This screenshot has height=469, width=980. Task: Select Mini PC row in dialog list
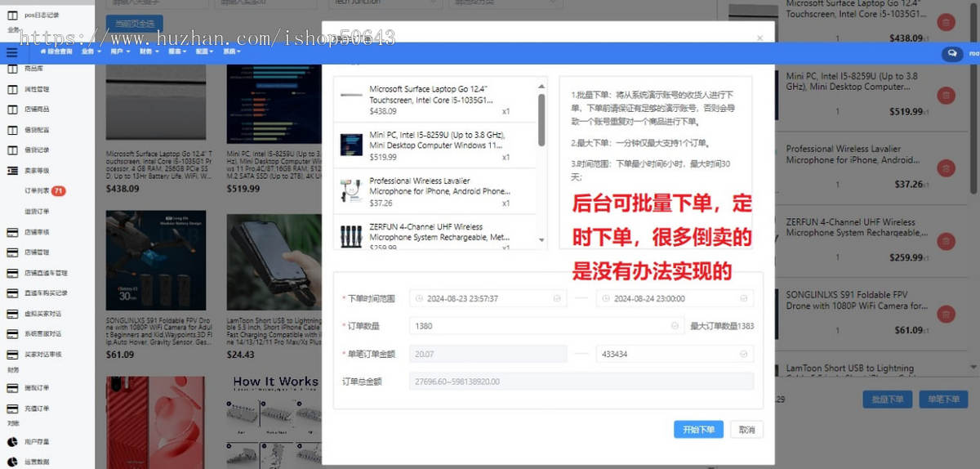click(x=434, y=145)
